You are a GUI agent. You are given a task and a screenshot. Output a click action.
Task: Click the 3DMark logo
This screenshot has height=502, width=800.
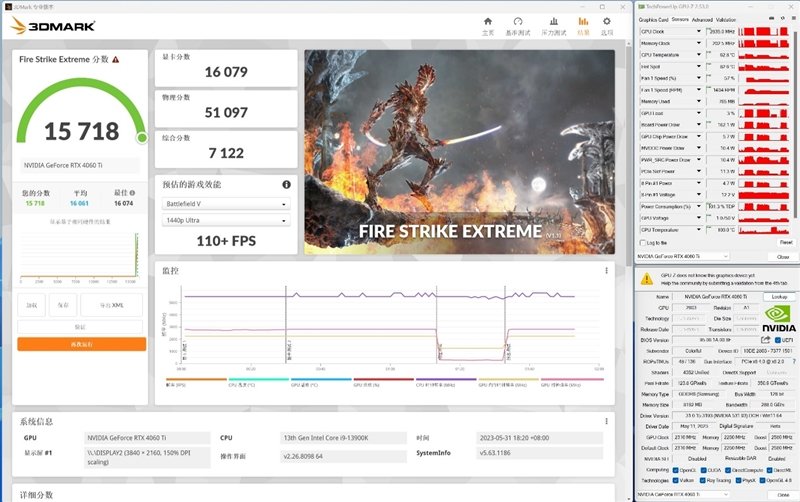(x=53, y=26)
